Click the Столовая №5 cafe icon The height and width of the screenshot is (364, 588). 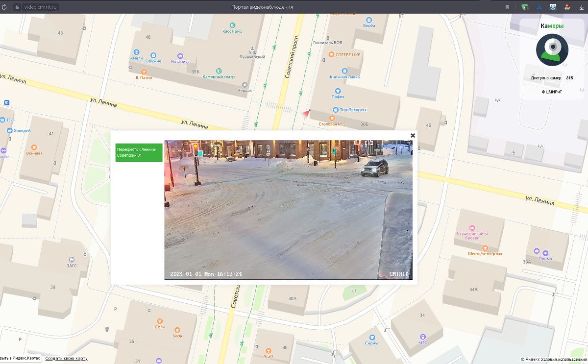332,118
